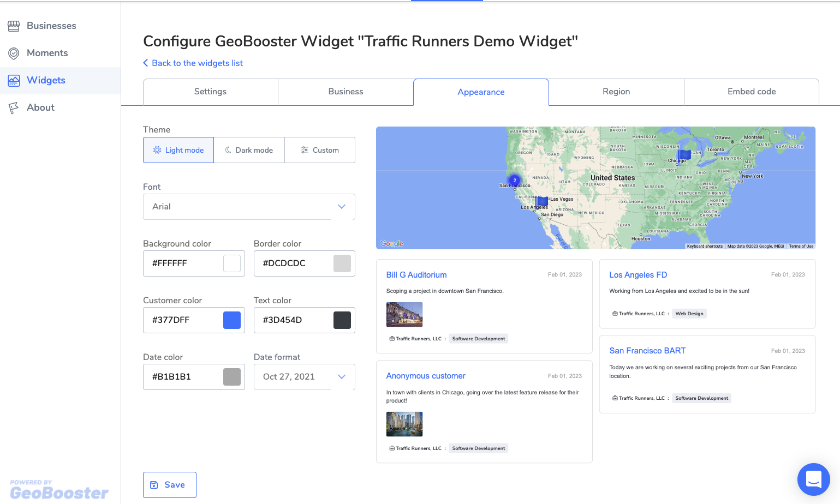840x504 pixels.
Task: Click the Customer color blue swatch
Action: tap(232, 320)
